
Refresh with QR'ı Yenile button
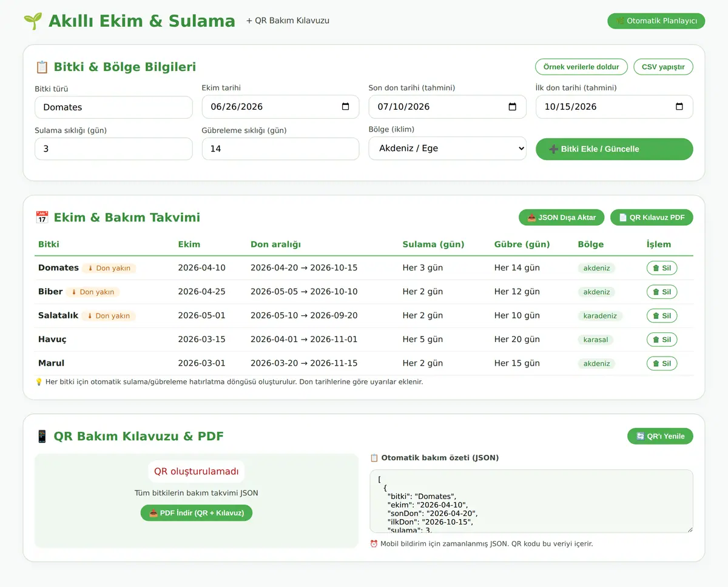tap(660, 436)
